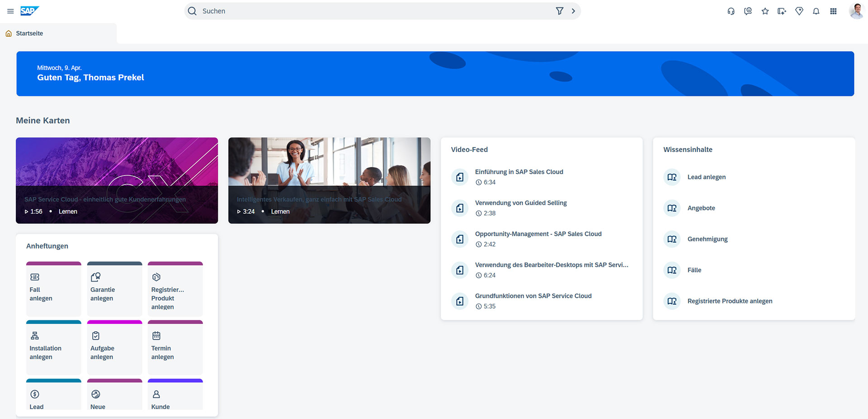Click book icon beside Registrierte Produkte anlegen
Viewport: 868px width, 419px height.
click(672, 301)
